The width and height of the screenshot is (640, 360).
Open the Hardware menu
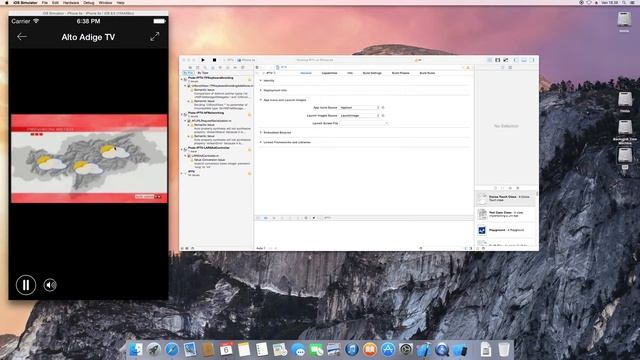(71, 2)
